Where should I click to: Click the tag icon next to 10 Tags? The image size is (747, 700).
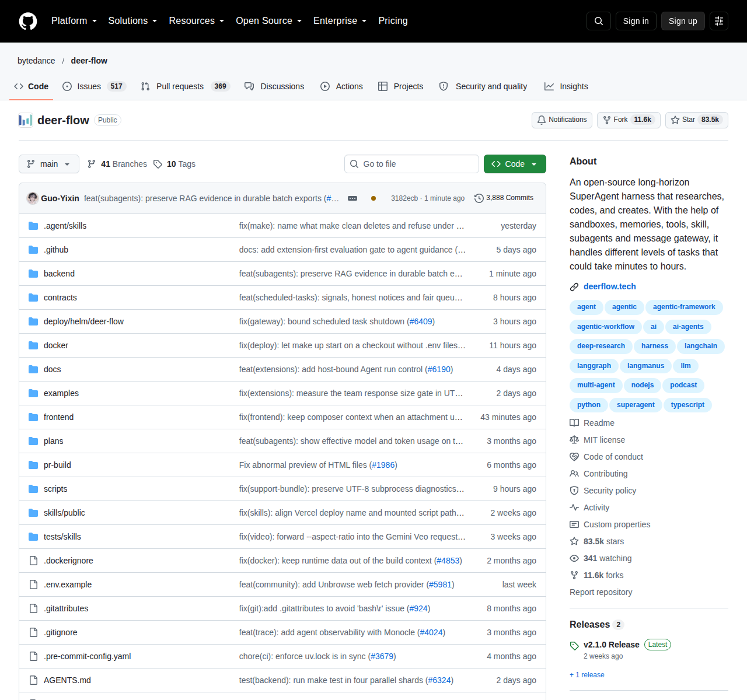point(158,164)
